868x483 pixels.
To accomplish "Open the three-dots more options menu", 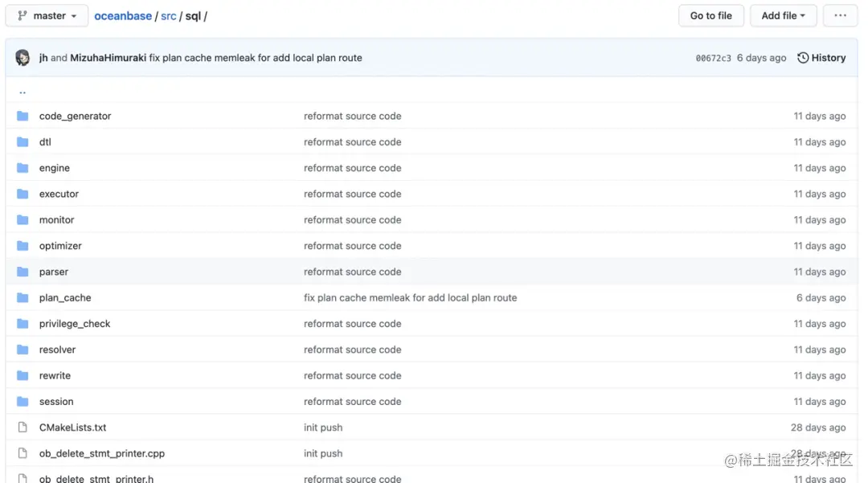I will click(x=840, y=15).
